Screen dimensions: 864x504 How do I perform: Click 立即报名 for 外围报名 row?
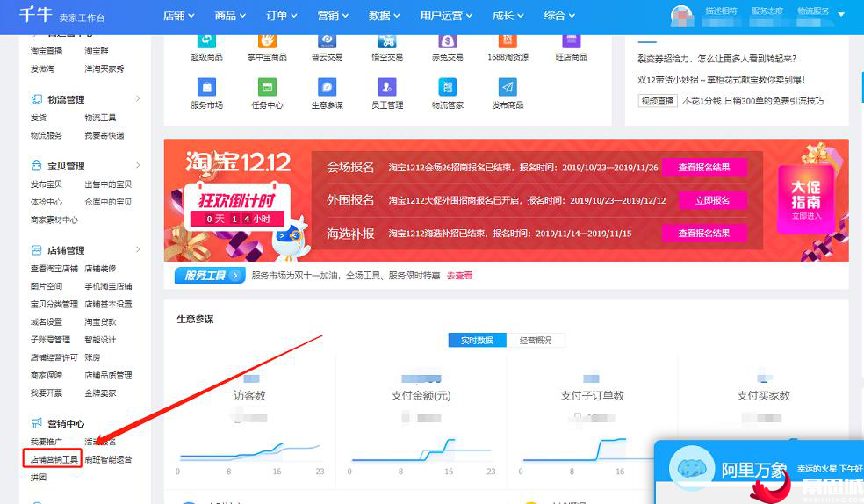pyautogui.click(x=712, y=200)
